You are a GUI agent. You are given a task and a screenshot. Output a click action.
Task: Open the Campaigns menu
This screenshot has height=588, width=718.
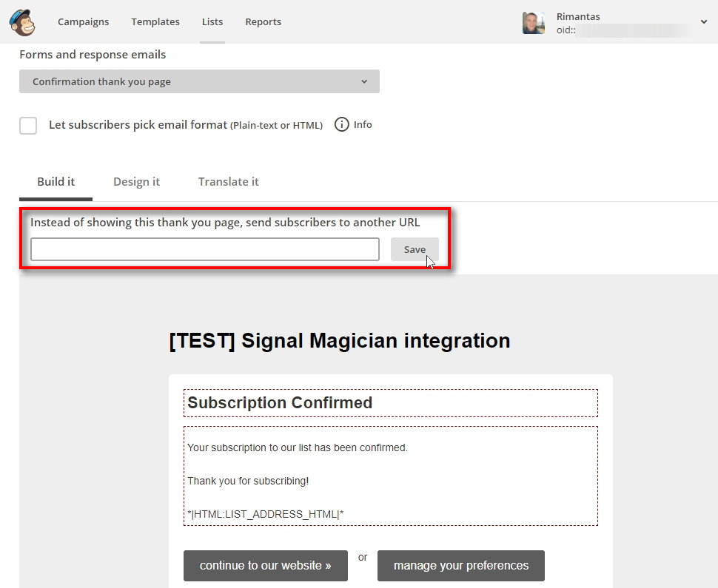83,22
